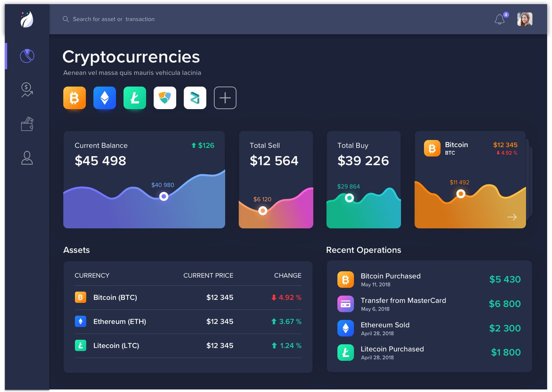Click the $6 120 point on Total Sell chart
Screen dimensions: 552x392
(x=263, y=211)
